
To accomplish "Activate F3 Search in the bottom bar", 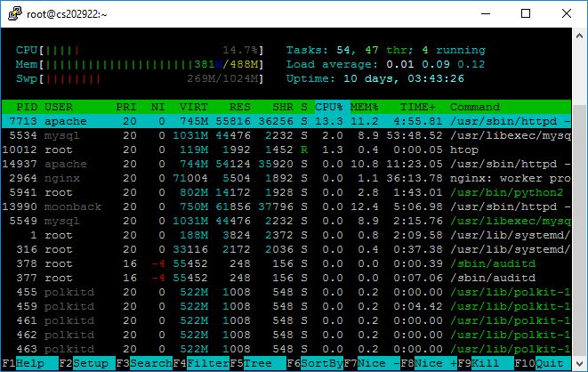I will tap(146, 364).
